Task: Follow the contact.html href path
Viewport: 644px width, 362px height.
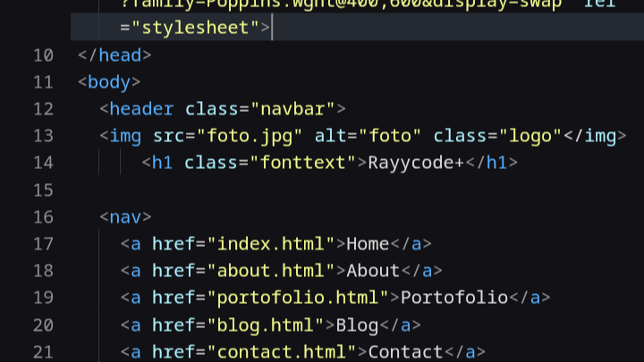Action: [282, 351]
